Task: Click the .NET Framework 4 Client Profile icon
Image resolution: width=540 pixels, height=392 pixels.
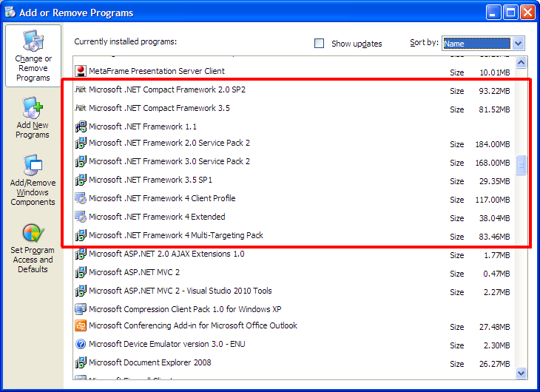Action: (x=81, y=198)
